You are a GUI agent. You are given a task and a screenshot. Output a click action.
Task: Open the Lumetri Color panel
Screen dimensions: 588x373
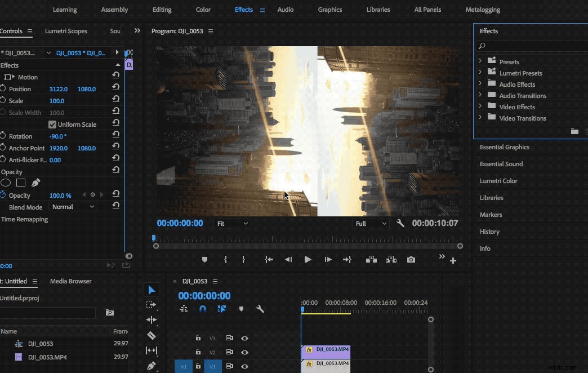498,181
